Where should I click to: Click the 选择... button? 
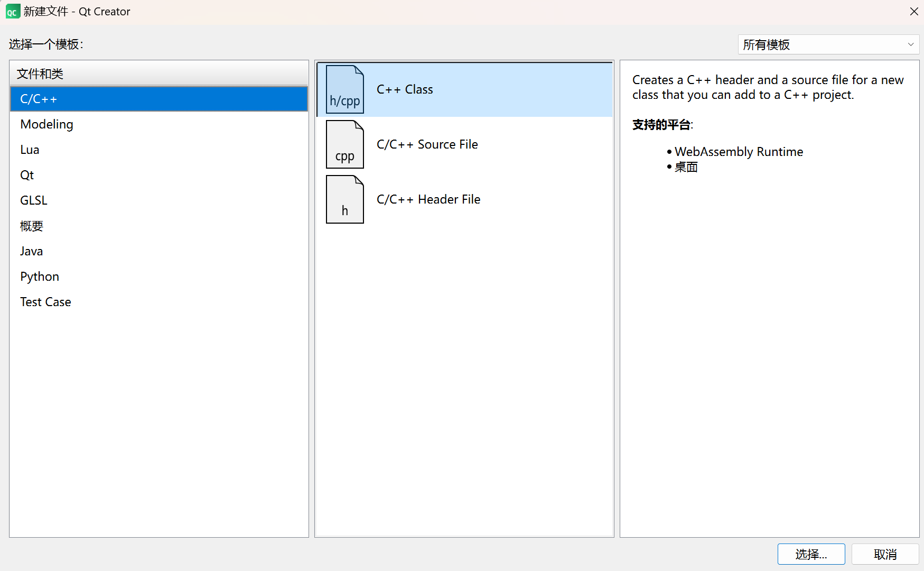click(x=811, y=554)
